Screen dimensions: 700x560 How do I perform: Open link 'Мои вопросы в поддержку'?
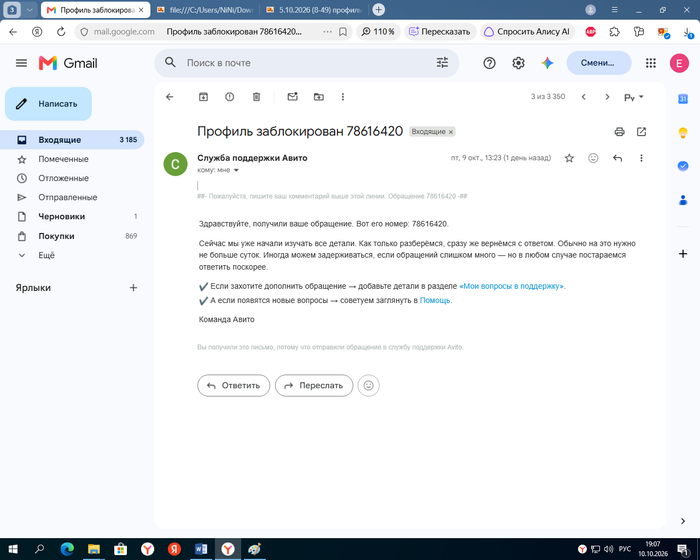512,286
